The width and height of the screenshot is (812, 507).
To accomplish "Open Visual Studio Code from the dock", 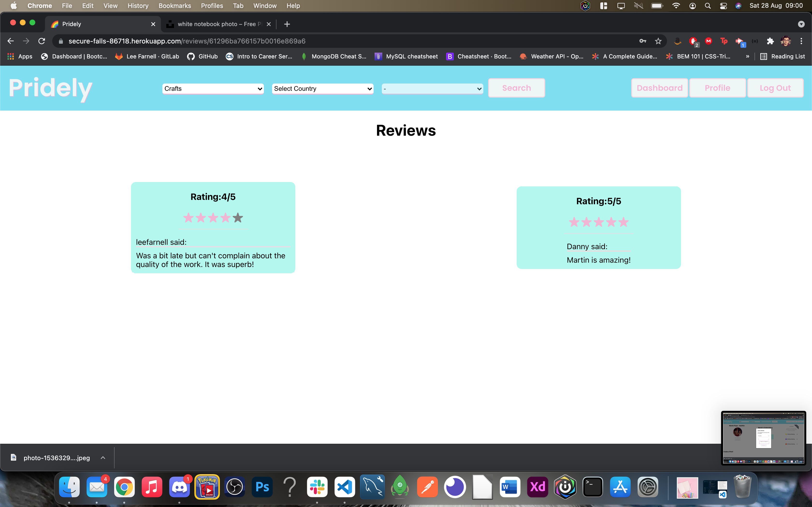I will pos(345,486).
